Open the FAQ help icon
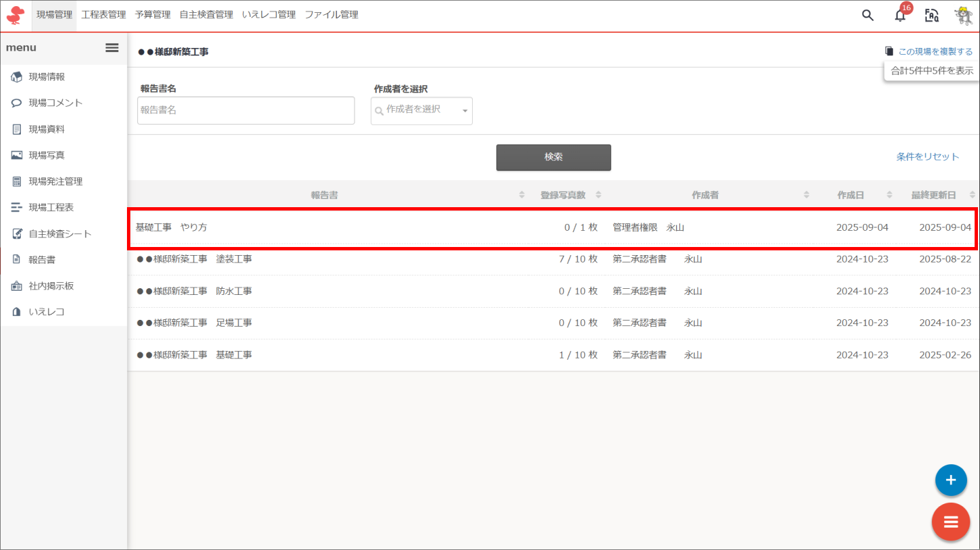This screenshot has height=550, width=980. pos(932,16)
